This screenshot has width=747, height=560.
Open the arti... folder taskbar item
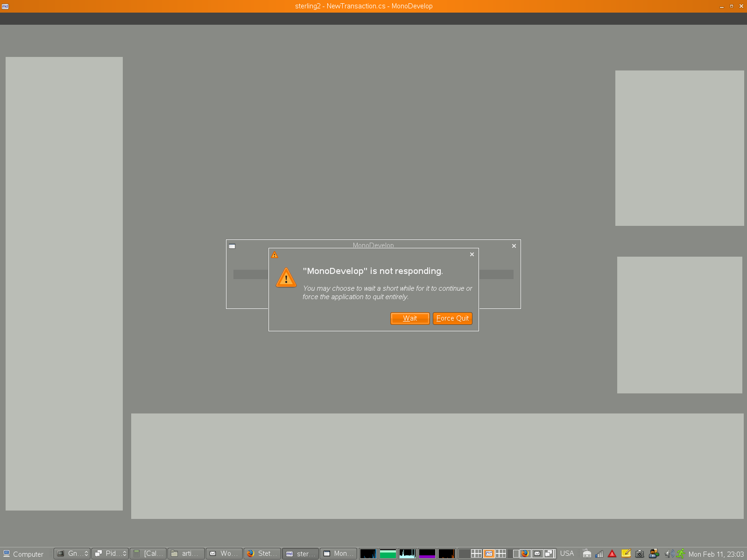click(186, 553)
